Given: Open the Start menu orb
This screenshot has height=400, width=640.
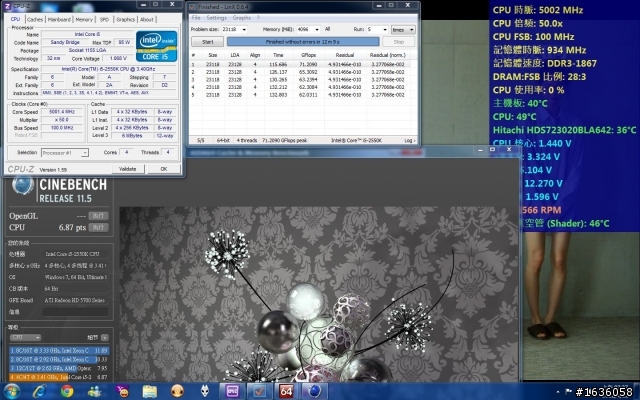Looking at the screenshot, I should pos(11,391).
